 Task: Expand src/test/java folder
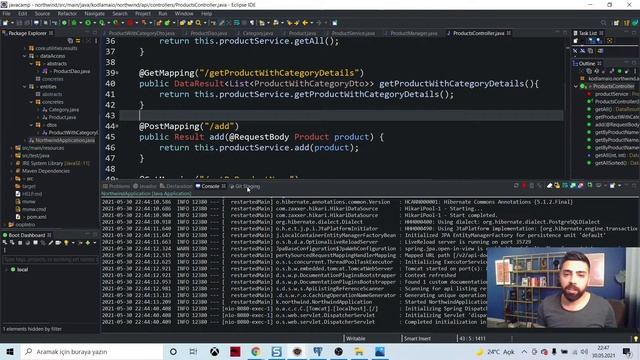[11, 156]
